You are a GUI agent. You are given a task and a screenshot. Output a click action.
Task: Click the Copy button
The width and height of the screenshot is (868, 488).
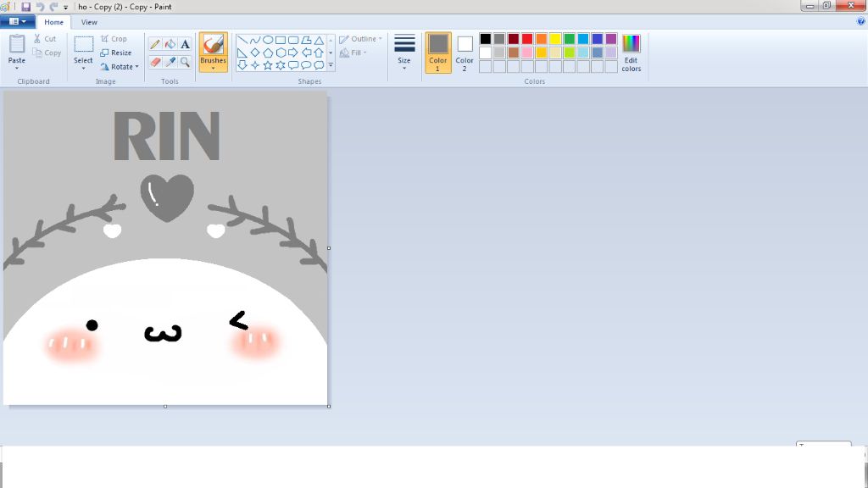[47, 53]
